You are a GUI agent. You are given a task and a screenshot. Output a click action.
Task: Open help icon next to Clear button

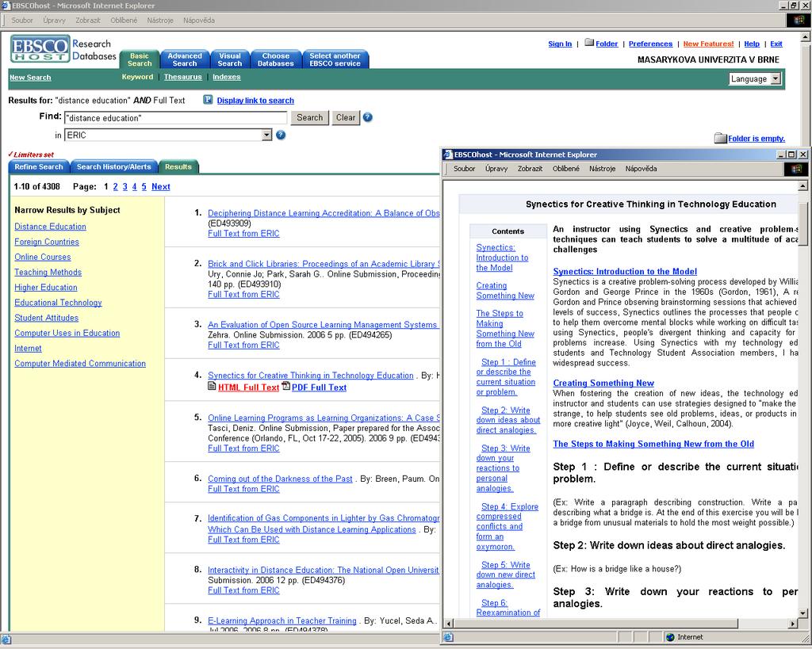368,117
